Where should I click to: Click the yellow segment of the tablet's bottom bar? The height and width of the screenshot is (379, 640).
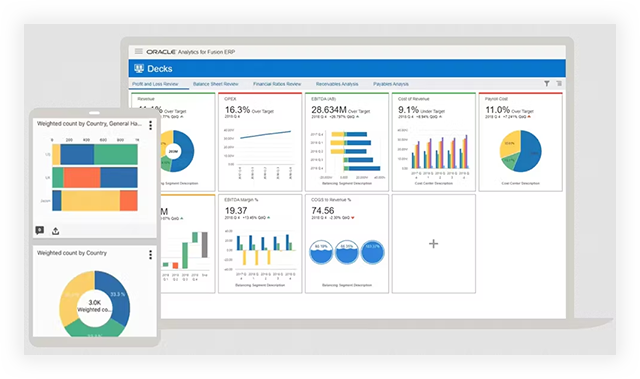tap(91, 200)
